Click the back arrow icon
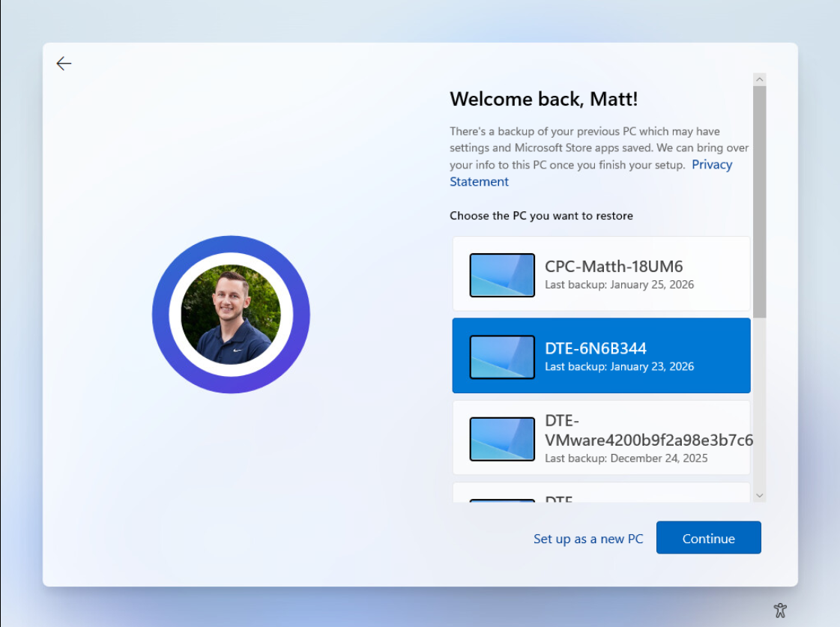 click(64, 64)
